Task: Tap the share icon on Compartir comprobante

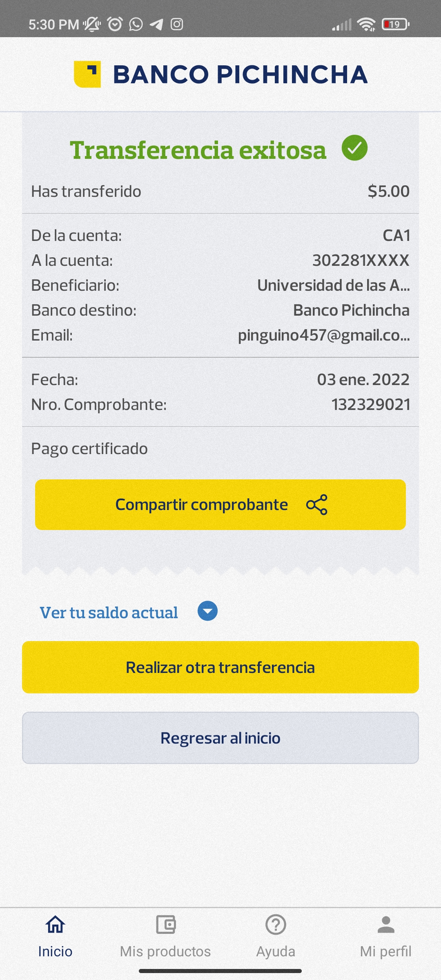Action: [x=317, y=505]
